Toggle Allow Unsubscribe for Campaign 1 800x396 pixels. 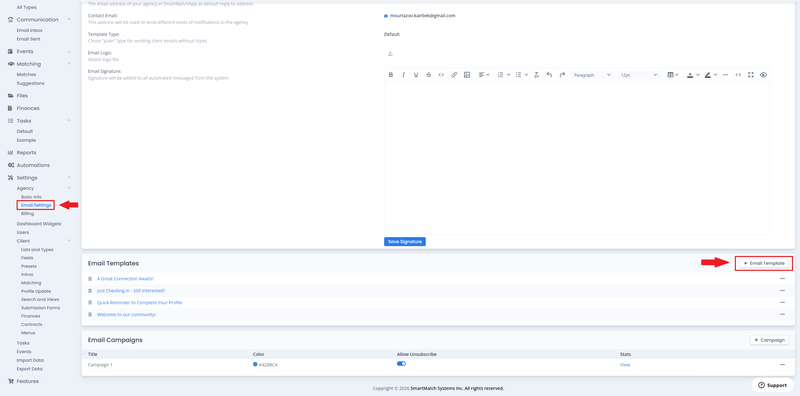(402, 363)
